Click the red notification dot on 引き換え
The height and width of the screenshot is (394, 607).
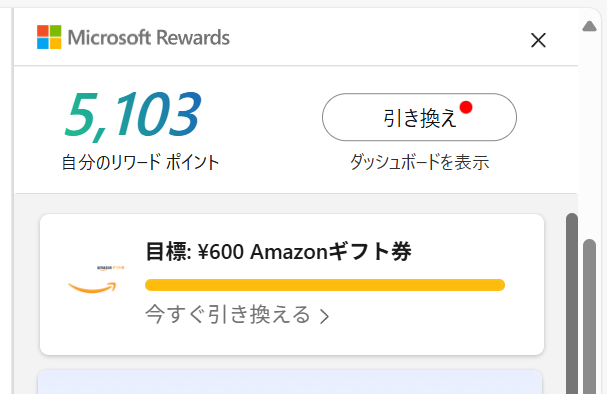pyautogui.click(x=466, y=107)
